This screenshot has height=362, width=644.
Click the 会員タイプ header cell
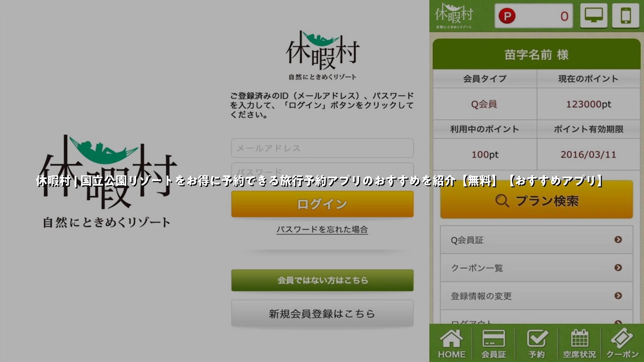(485, 79)
